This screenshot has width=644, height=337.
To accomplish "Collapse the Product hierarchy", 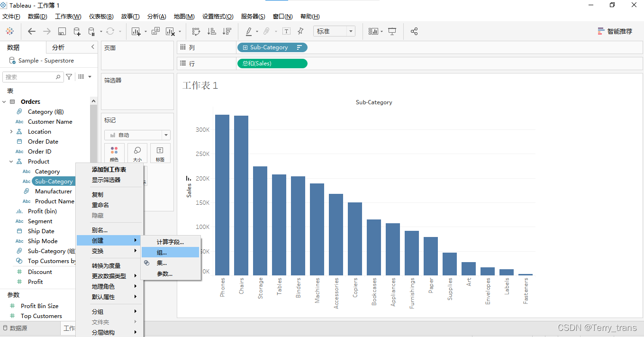I will 11,162.
